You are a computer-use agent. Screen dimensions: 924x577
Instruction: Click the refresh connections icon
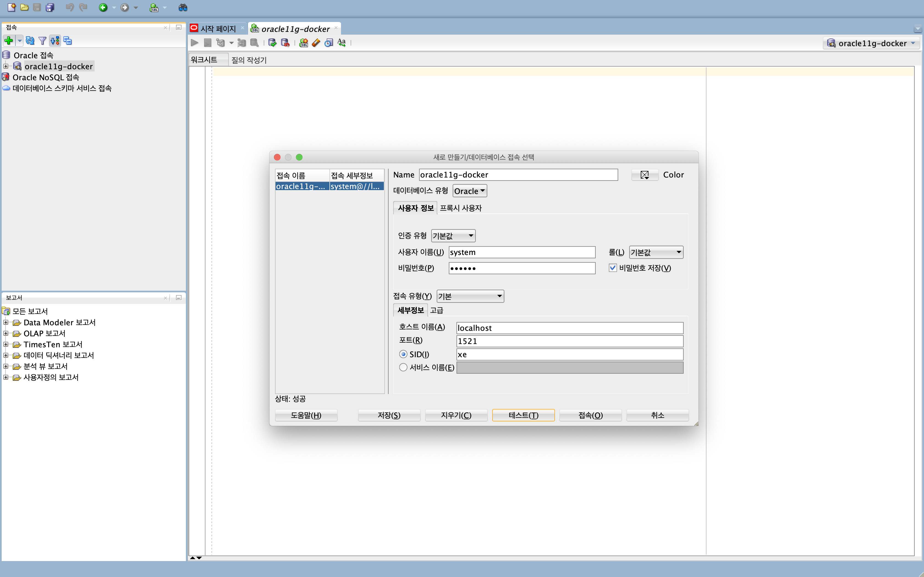click(30, 40)
